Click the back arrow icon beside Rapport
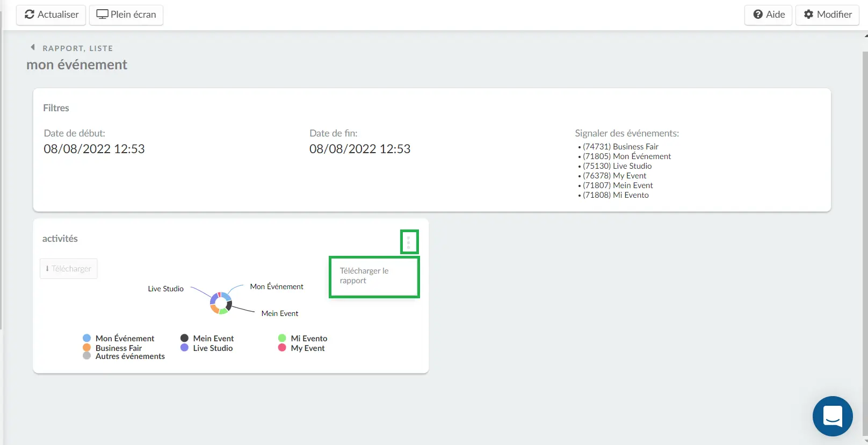The image size is (868, 445). pos(33,47)
